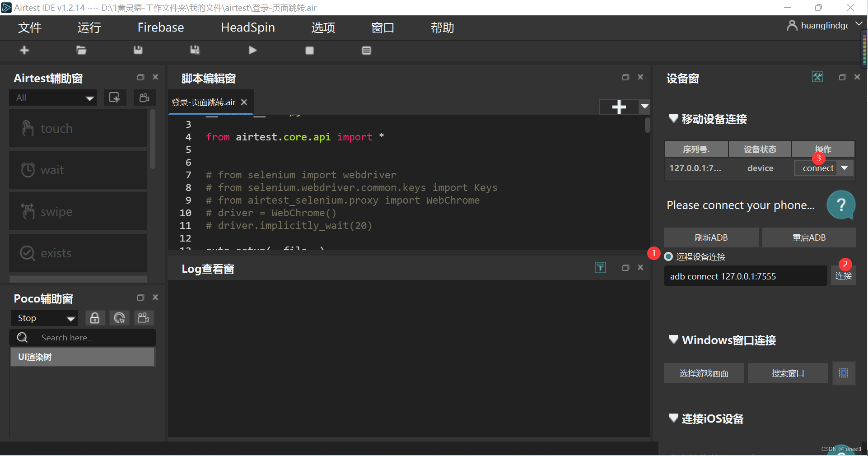The width and height of the screenshot is (868, 456).
Task: Open the connect action dropdown arrow
Action: pos(845,168)
